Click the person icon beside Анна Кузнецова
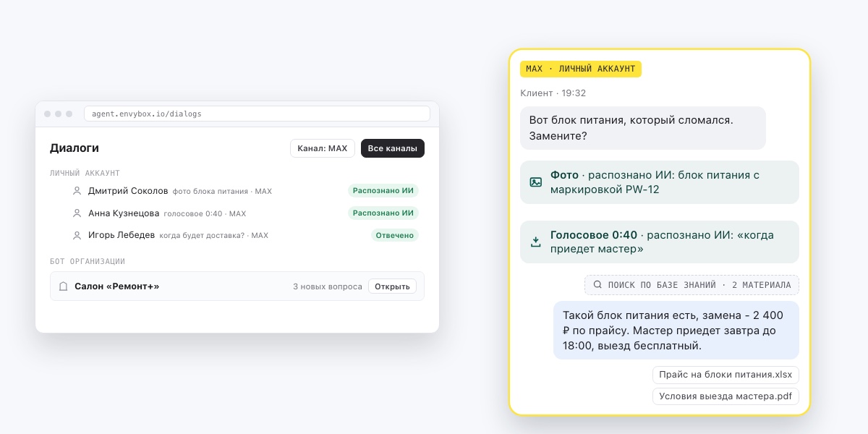The image size is (868, 434). [77, 213]
